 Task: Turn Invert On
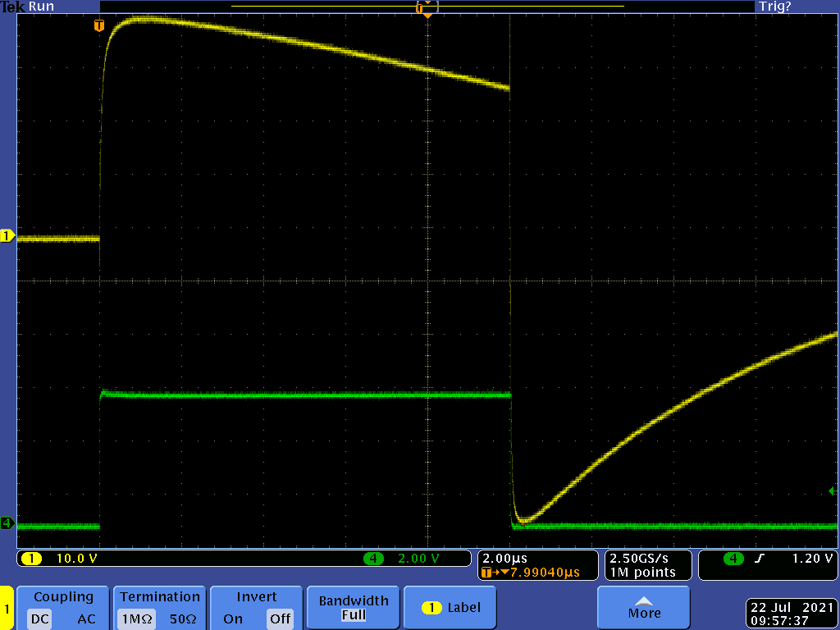click(233, 619)
